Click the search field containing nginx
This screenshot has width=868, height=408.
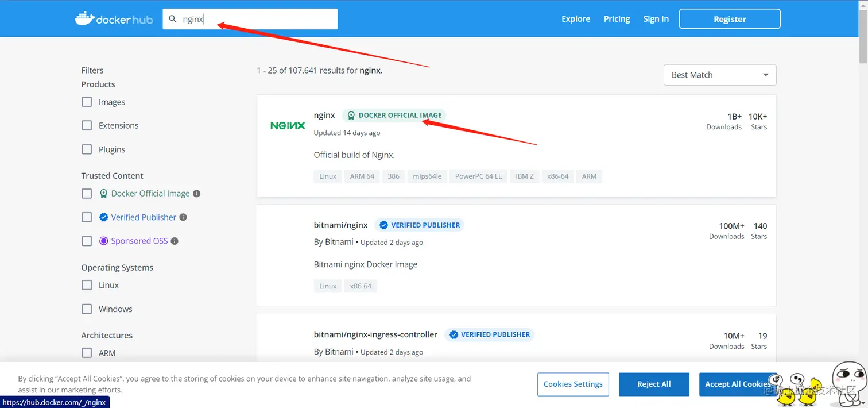250,19
